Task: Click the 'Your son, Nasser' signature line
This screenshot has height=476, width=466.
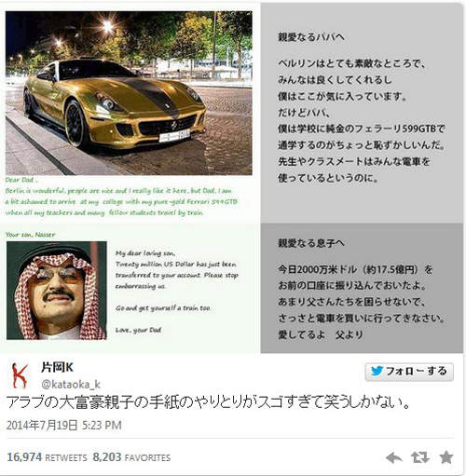Action: pos(31,235)
